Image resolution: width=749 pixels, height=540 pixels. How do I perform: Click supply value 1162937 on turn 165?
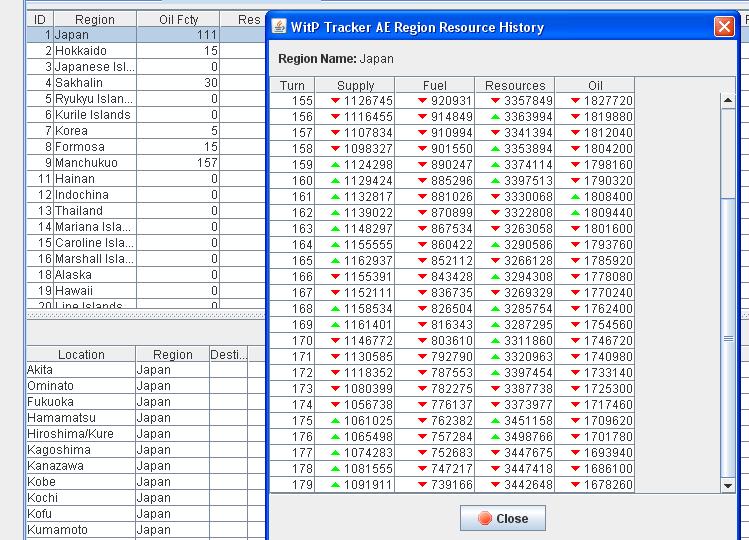coord(355,260)
